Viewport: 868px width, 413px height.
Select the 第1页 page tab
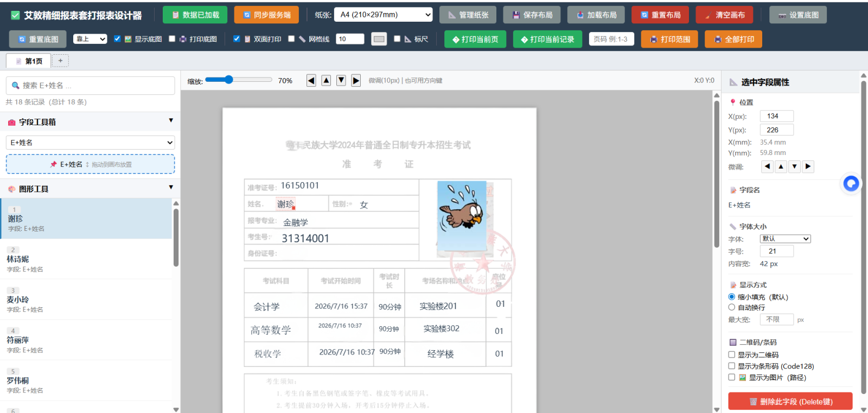tap(29, 61)
